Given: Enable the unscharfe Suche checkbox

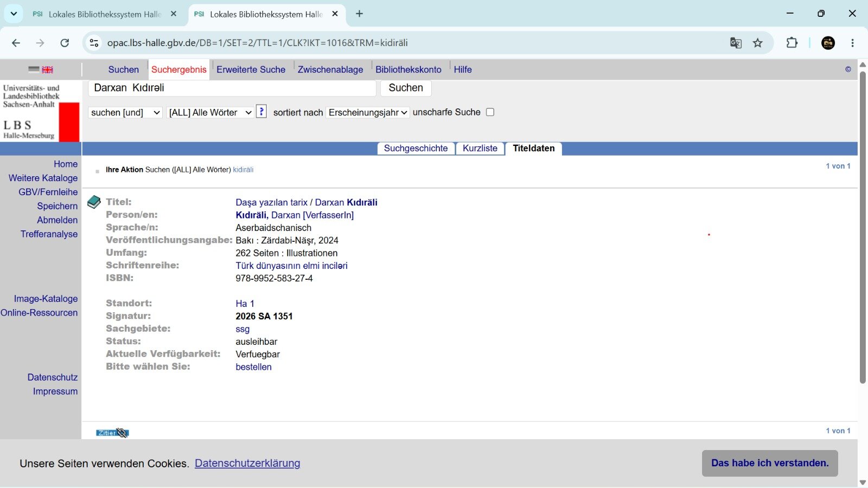Looking at the screenshot, I should tap(490, 112).
